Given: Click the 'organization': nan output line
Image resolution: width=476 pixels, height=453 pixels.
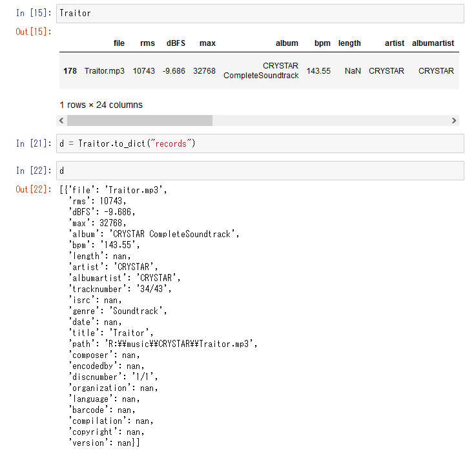Looking at the screenshot, I should click(x=113, y=388).
